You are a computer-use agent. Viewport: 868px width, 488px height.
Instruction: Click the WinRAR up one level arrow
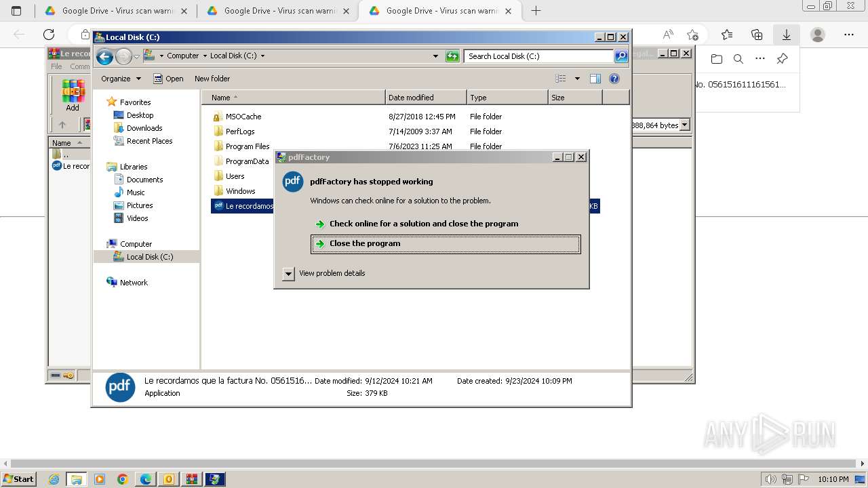pos(62,125)
